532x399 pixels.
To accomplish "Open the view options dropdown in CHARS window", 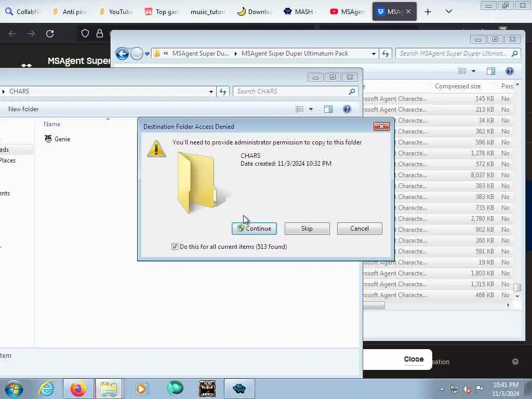I will click(311, 109).
